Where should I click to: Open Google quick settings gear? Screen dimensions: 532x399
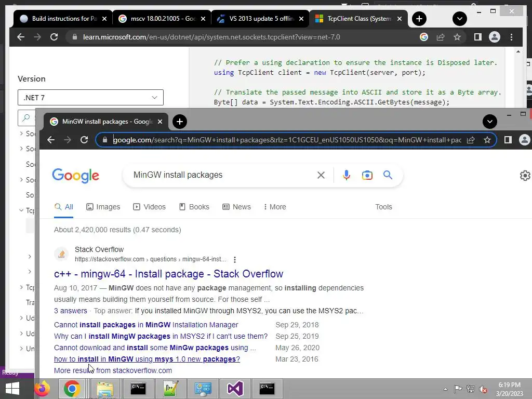coord(525,176)
